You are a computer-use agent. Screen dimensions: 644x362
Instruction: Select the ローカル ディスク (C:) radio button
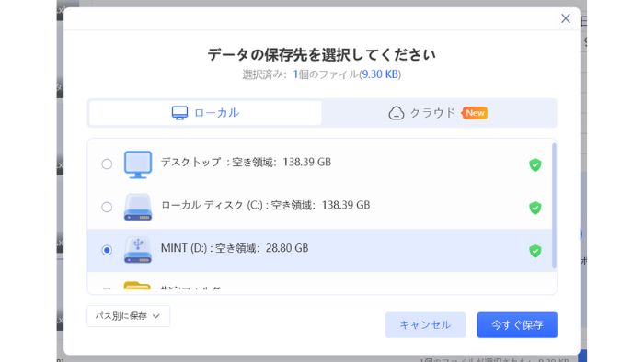pos(107,207)
